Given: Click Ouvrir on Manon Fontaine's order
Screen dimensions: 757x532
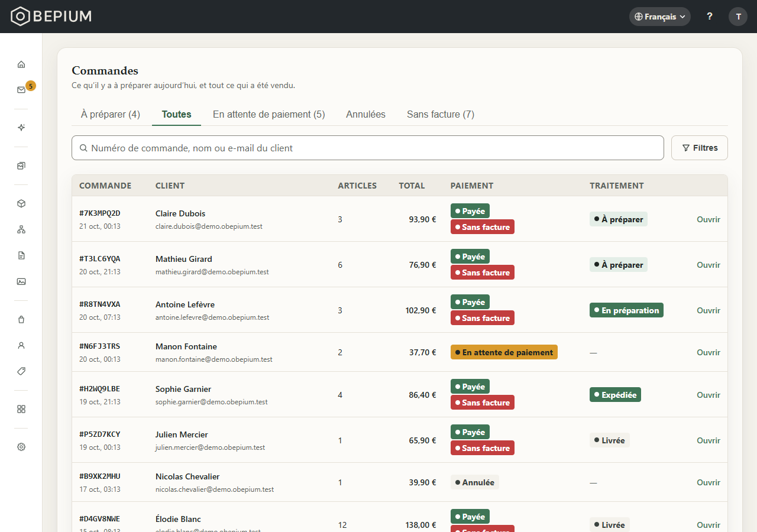Looking at the screenshot, I should (709, 352).
